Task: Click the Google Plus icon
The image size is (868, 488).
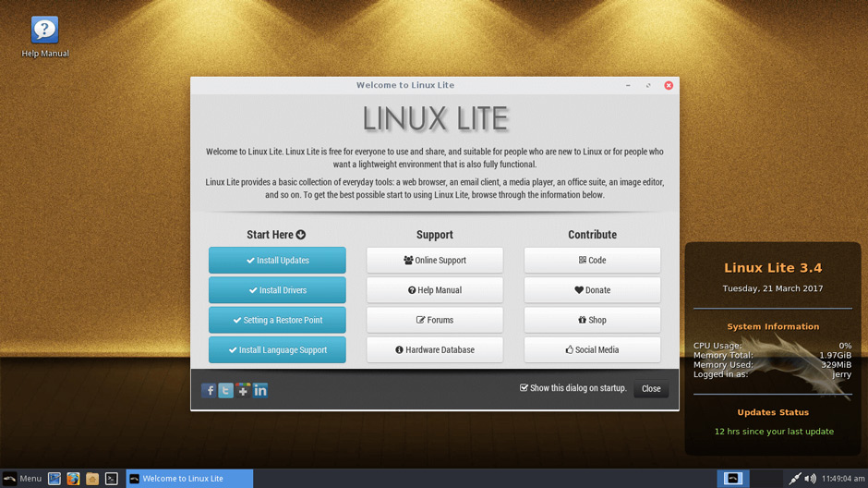Action: (x=243, y=391)
